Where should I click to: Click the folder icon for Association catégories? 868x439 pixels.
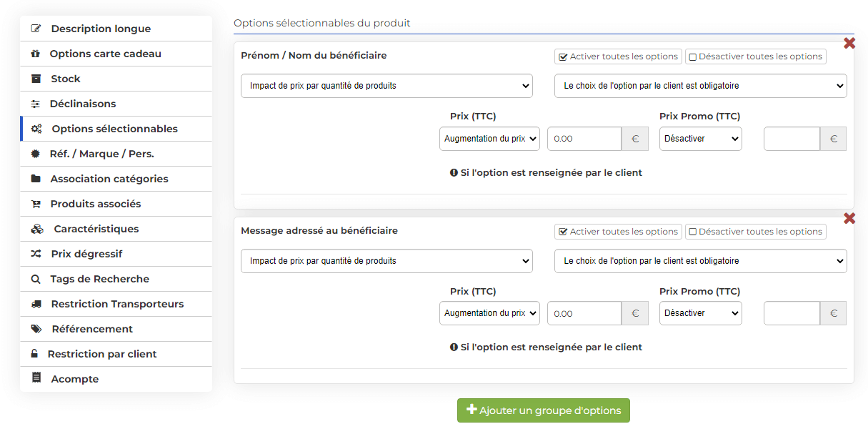(36, 179)
